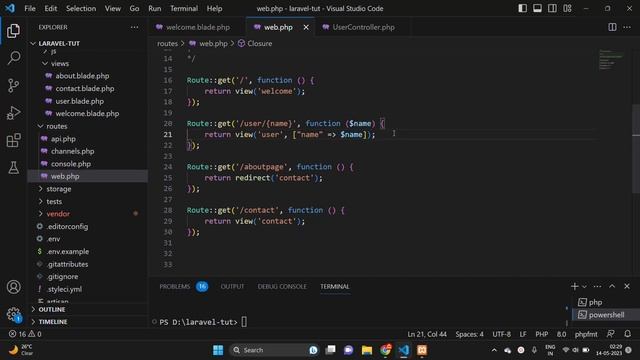The image size is (640, 360).
Task: Close the terminal panel
Action: 627,287
